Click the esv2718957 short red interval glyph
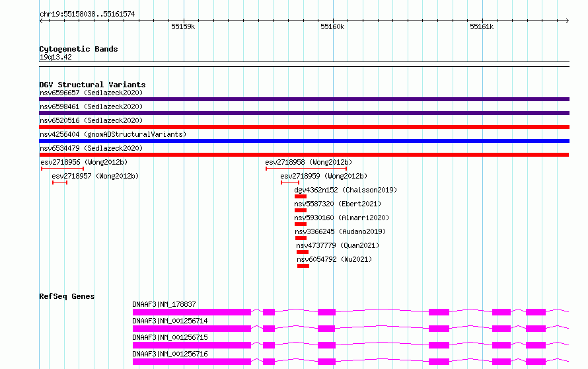The image size is (588, 369). coord(59,183)
